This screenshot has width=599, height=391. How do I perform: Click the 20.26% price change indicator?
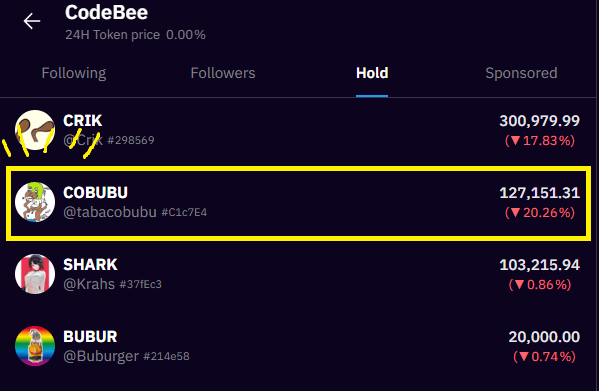(540, 212)
